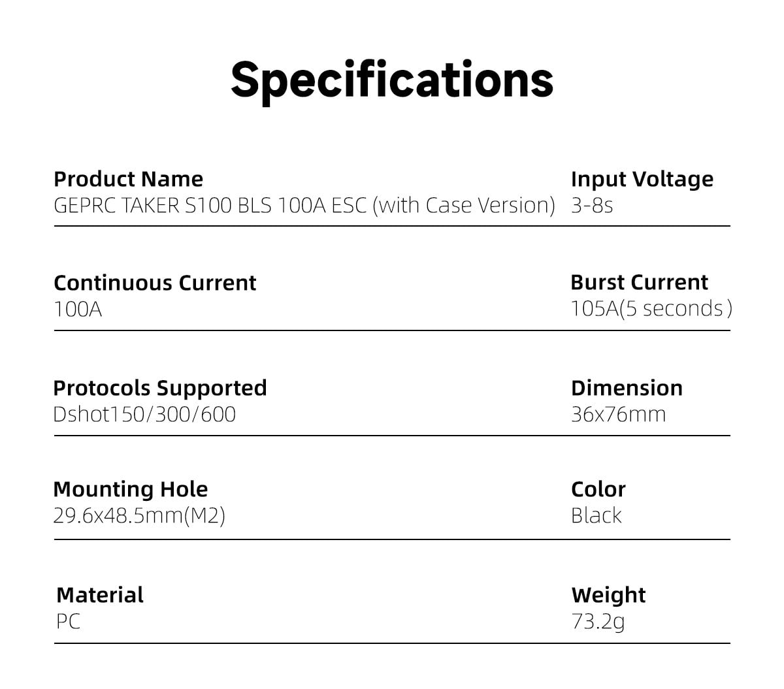Click the Continuous Current label
This screenshot has width=784, height=689.
tap(155, 283)
